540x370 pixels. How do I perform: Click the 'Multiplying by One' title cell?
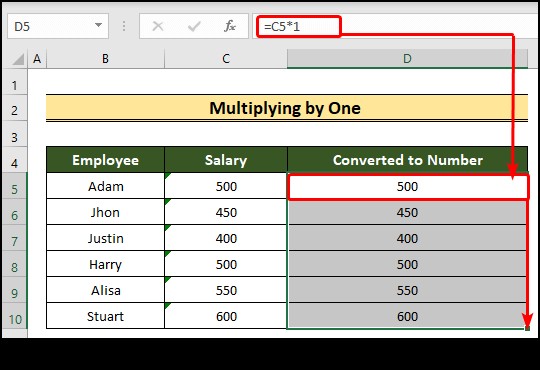point(287,108)
